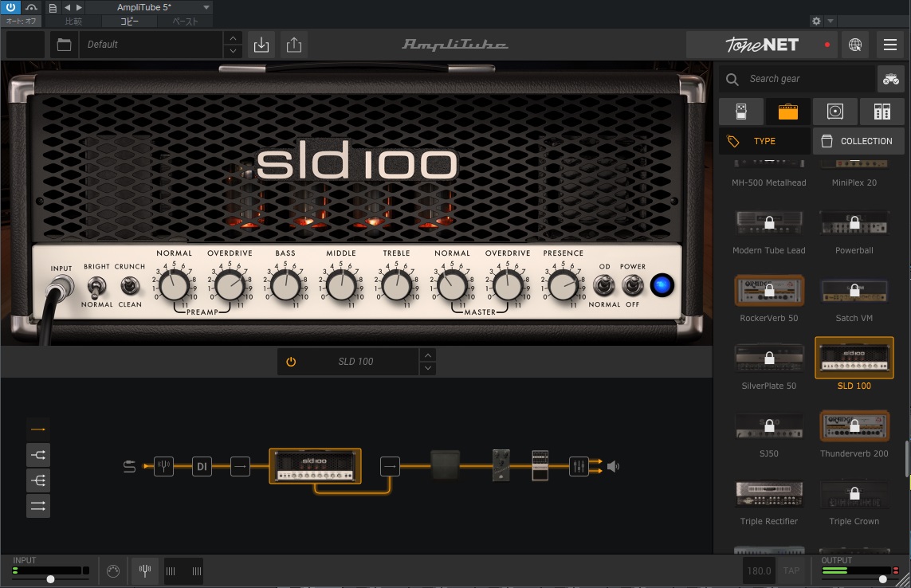Switch to the COLLECTION tab

coord(858,141)
